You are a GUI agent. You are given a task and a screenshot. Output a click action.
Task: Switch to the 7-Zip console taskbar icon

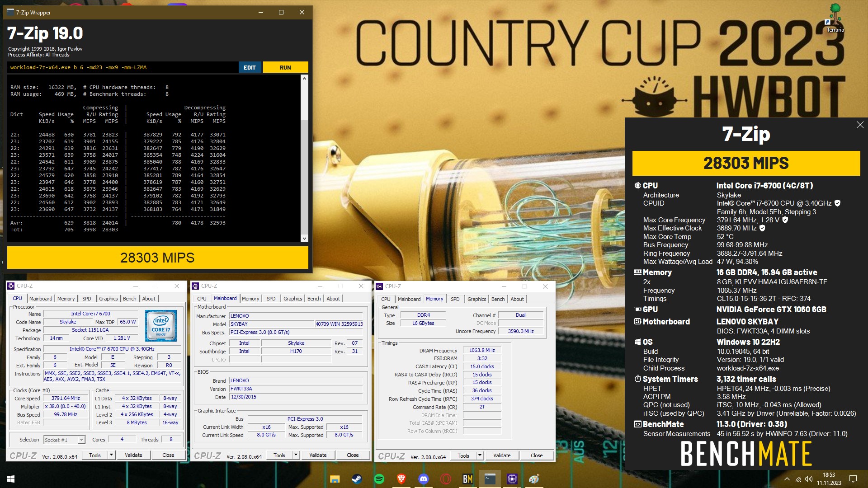(x=490, y=479)
